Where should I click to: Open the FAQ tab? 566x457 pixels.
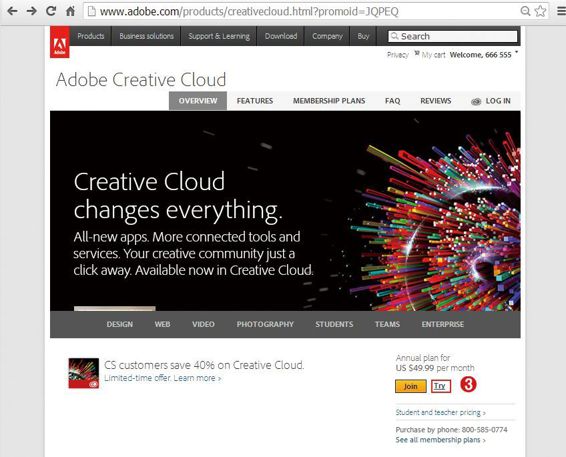pos(392,101)
